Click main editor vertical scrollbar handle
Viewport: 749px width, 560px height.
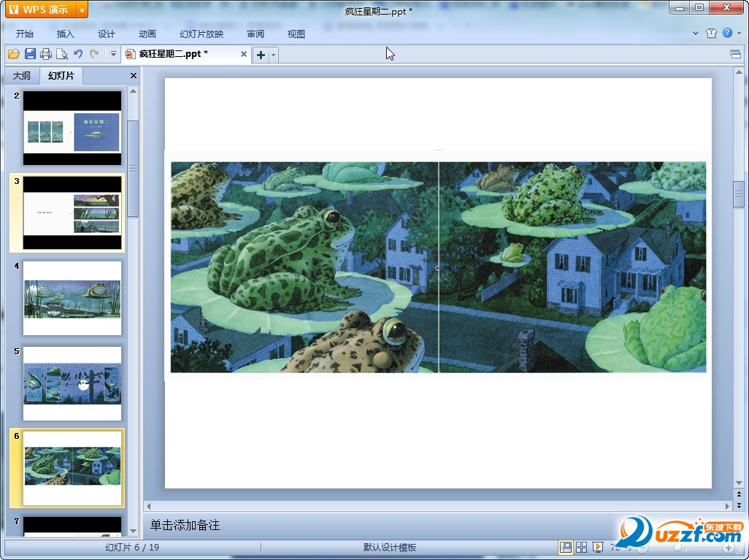(x=739, y=193)
